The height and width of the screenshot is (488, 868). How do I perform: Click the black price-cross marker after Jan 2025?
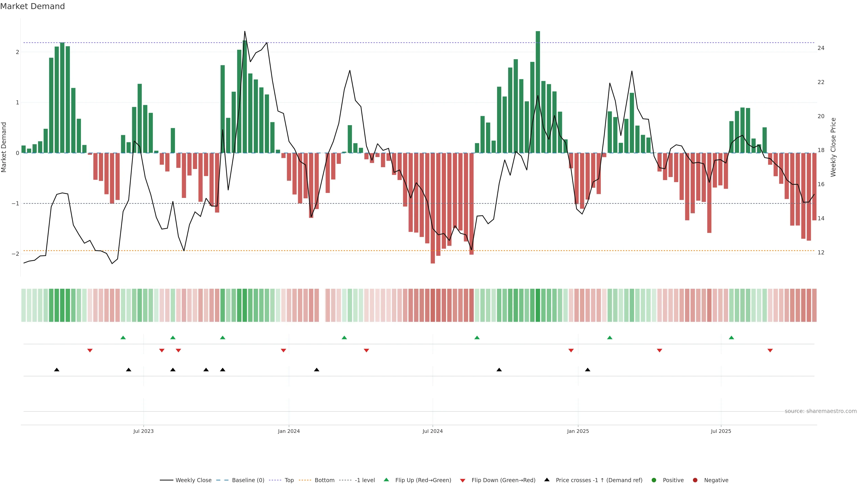588,370
